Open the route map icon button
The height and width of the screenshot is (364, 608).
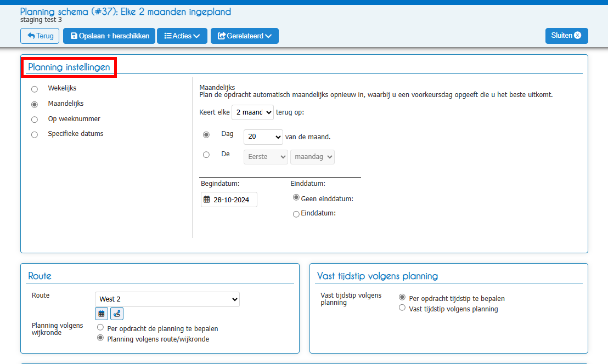click(117, 313)
